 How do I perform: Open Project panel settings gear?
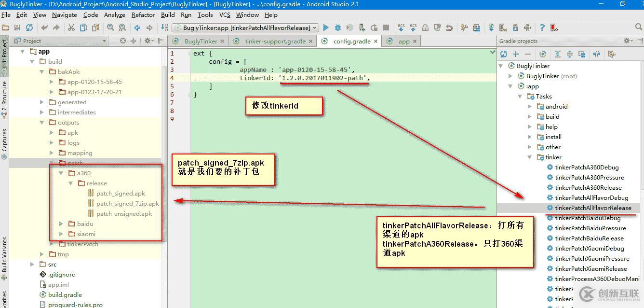point(148,41)
